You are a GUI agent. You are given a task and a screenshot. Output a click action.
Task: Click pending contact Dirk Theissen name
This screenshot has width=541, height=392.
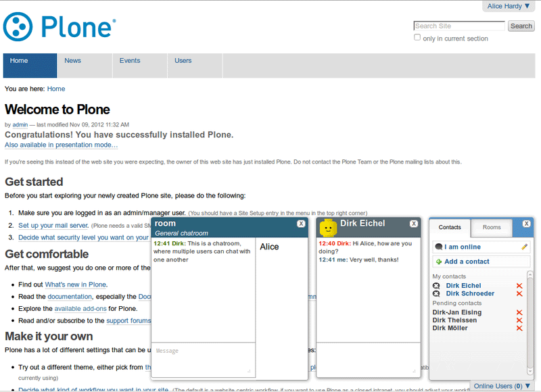click(454, 320)
